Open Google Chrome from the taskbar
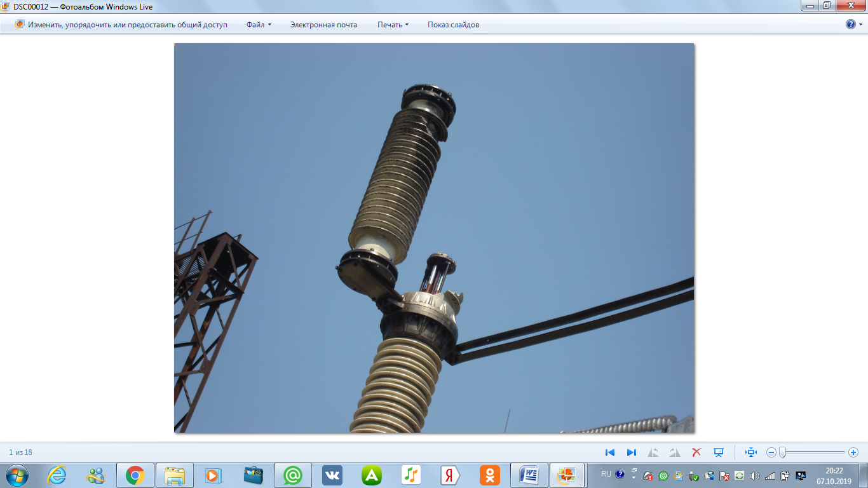Image resolution: width=868 pixels, height=488 pixels. click(x=135, y=475)
